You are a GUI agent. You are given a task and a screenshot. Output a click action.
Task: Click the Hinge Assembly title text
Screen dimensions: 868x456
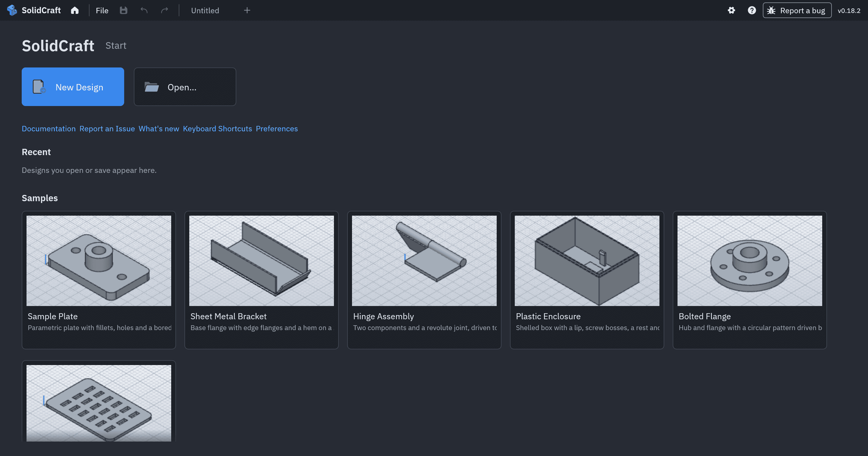pos(383,317)
